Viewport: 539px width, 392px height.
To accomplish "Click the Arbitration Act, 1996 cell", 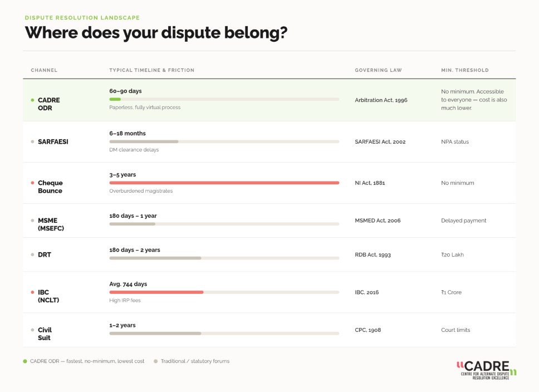I will (381, 100).
